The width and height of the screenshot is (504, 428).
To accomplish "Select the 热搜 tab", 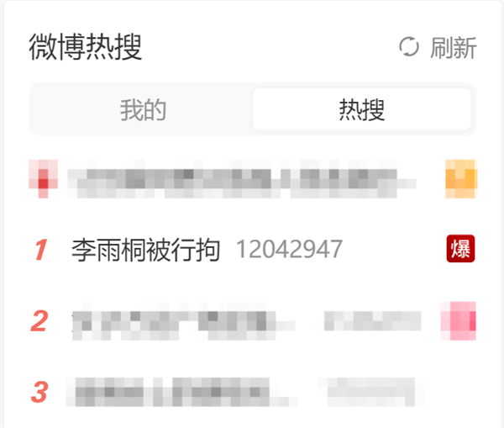I will (x=362, y=109).
